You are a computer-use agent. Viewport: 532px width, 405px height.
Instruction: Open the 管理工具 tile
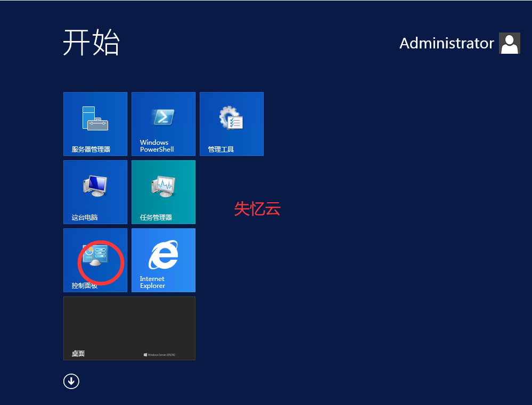pos(232,124)
